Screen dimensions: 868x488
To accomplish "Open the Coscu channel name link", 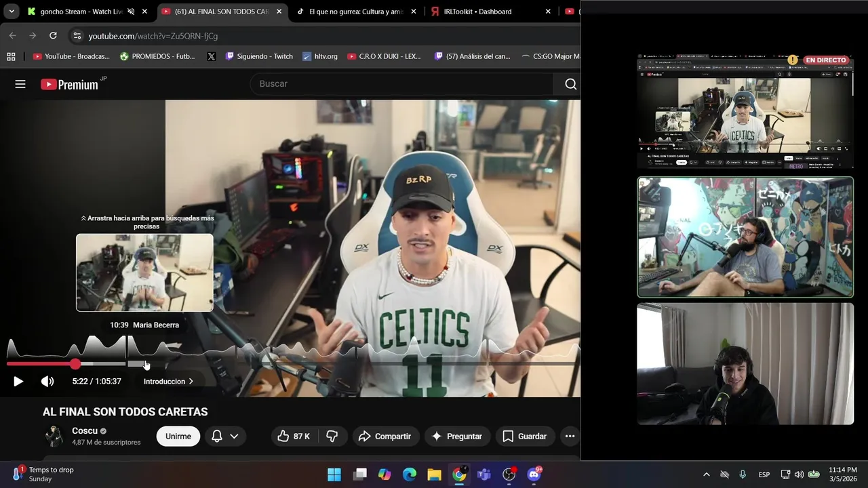I will click(x=85, y=431).
